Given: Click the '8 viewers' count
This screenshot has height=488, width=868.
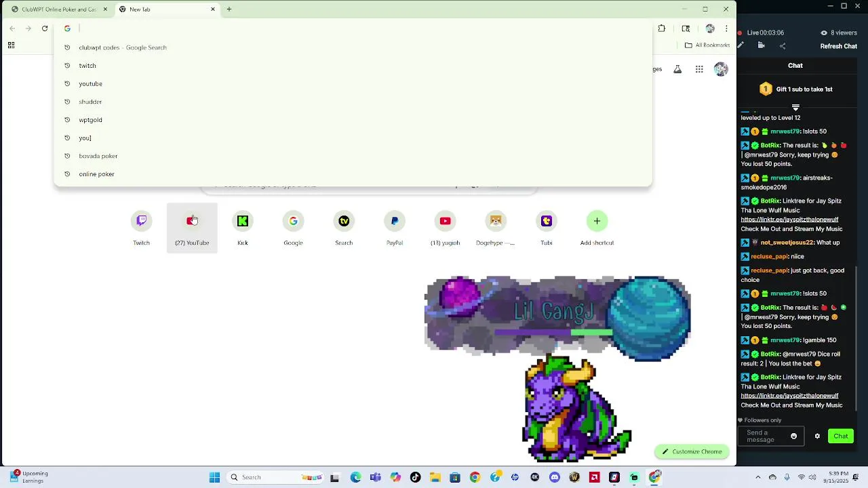Looking at the screenshot, I should tap(839, 33).
